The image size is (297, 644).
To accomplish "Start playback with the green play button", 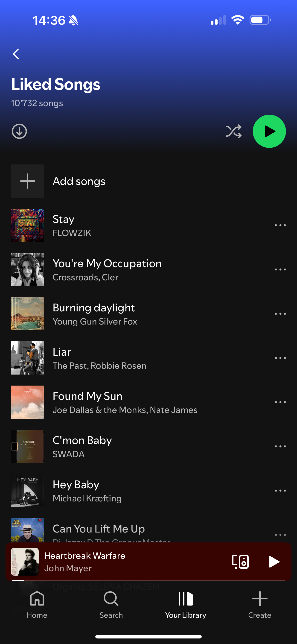I will click(269, 131).
